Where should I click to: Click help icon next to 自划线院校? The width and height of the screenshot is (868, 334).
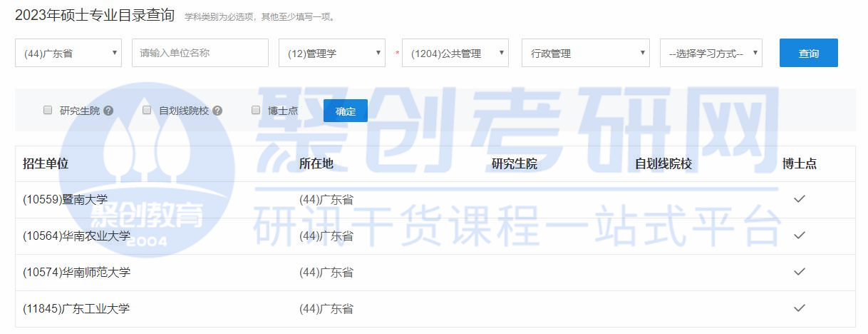pos(217,111)
